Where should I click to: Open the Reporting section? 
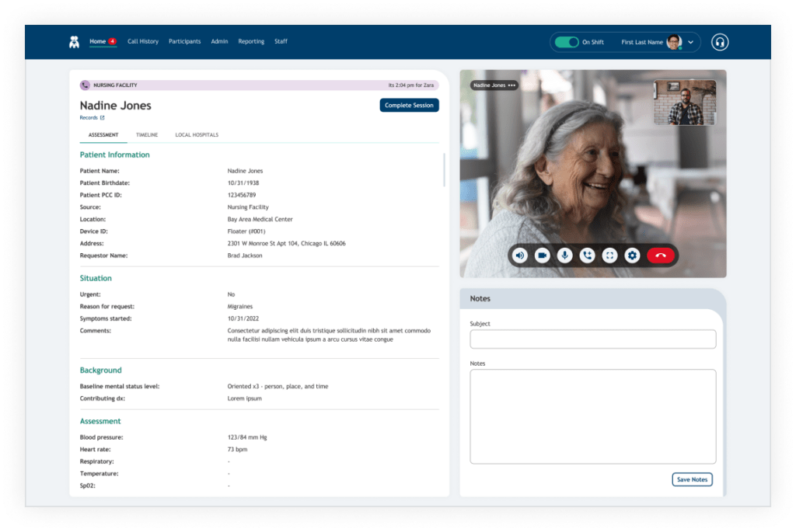pyautogui.click(x=251, y=42)
